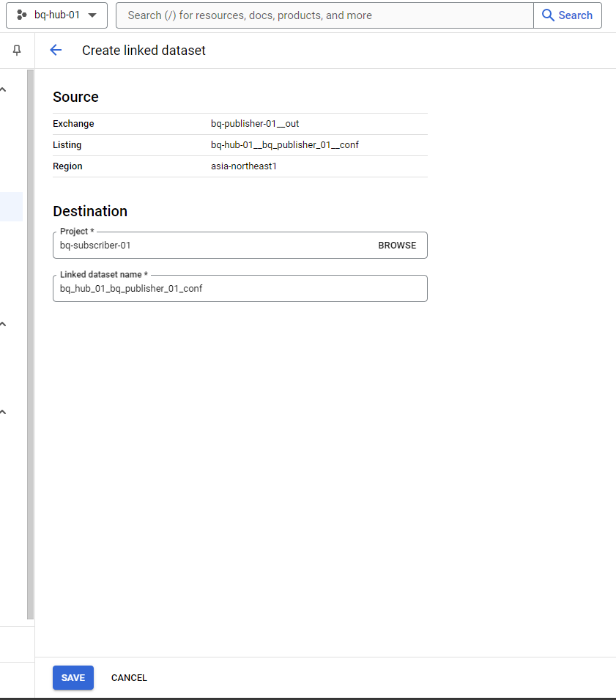Click the Linked dataset name field
The height and width of the screenshot is (700, 616).
[x=240, y=288]
